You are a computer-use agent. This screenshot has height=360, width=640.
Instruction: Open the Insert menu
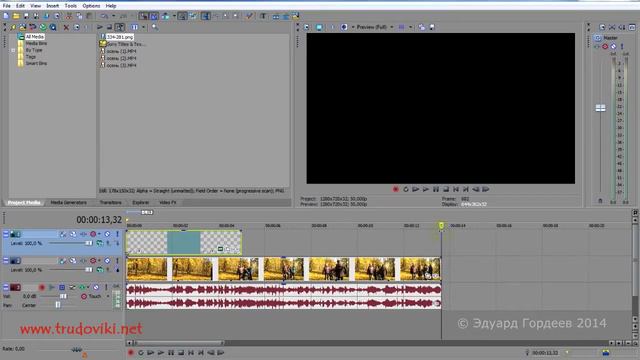click(53, 6)
